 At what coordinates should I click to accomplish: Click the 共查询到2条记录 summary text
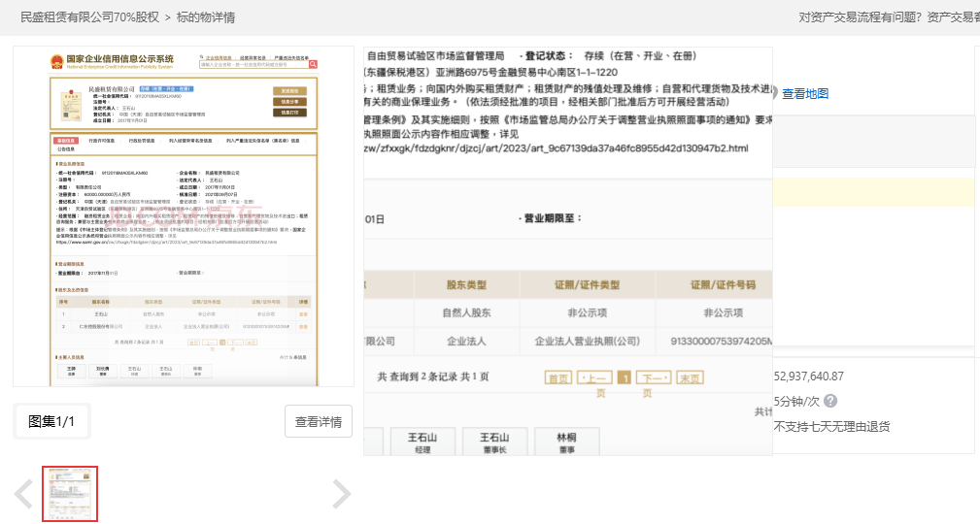tap(433, 377)
